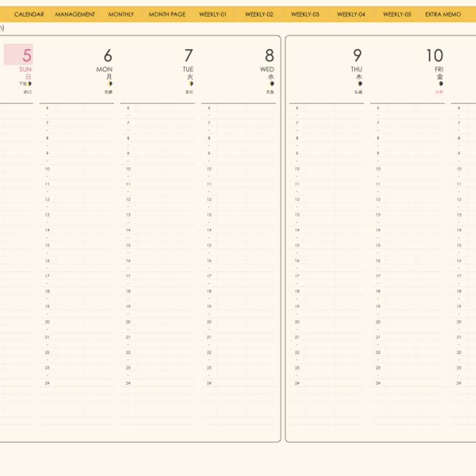Click the 月 kanji under MON

pyautogui.click(x=109, y=77)
